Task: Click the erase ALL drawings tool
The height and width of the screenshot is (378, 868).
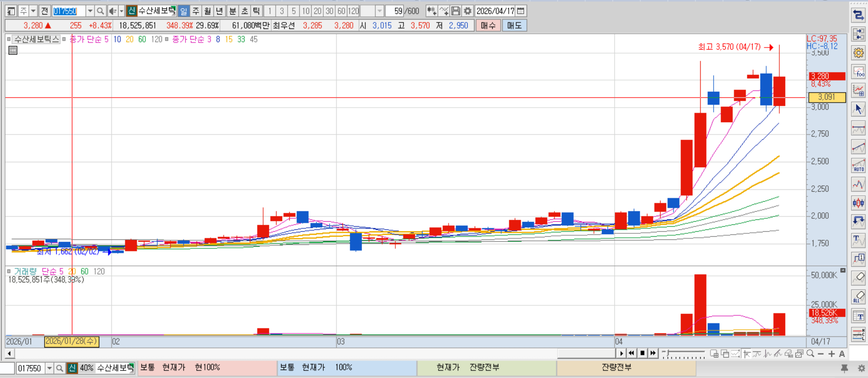Action: (x=858, y=296)
